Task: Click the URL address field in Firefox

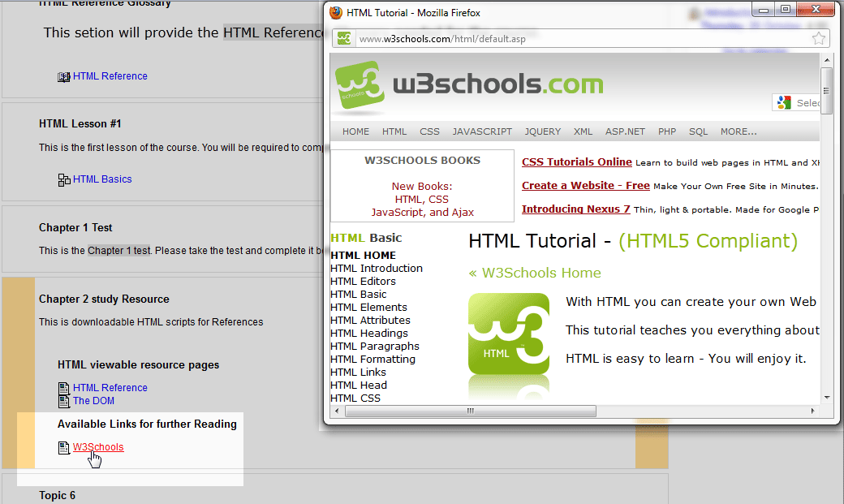Action: click(581, 39)
